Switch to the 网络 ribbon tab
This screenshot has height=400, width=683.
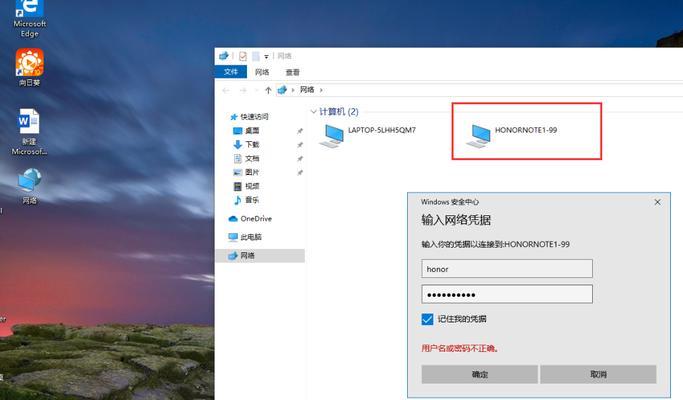point(262,72)
